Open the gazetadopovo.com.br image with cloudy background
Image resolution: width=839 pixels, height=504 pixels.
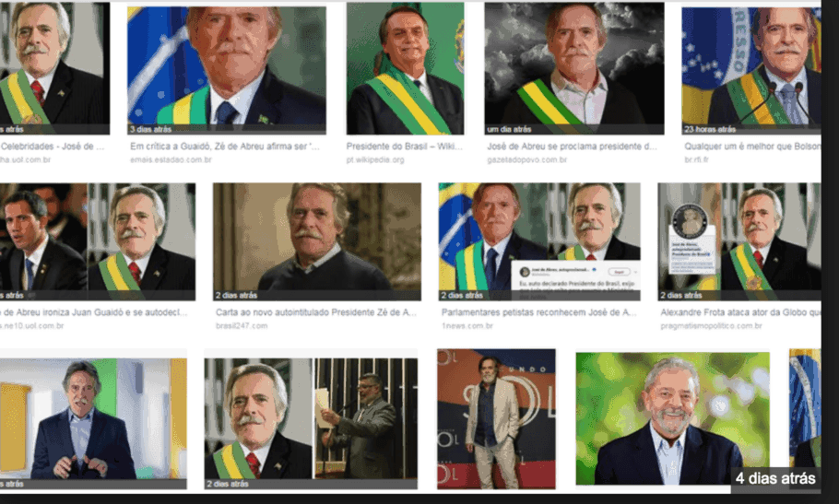(x=574, y=68)
